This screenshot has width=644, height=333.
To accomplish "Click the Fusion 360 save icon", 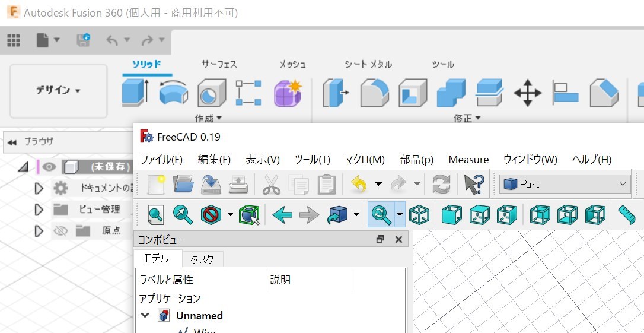I will pyautogui.click(x=84, y=40).
